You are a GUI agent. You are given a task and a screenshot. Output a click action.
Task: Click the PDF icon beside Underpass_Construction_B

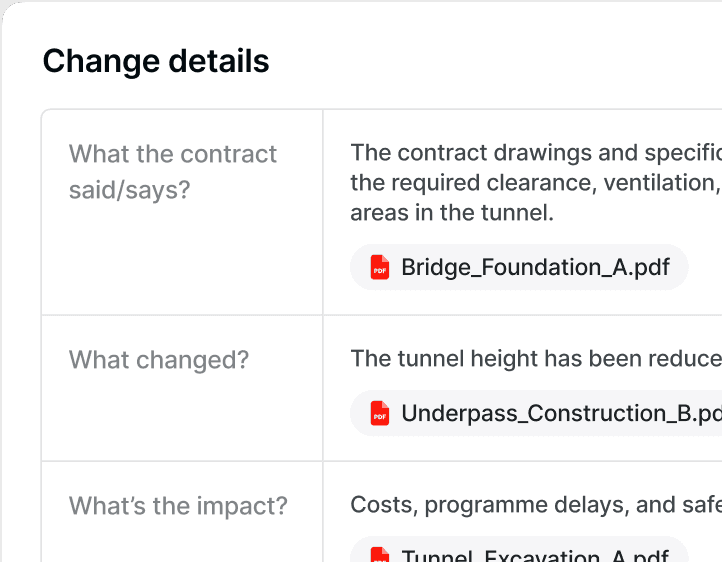pyautogui.click(x=379, y=413)
